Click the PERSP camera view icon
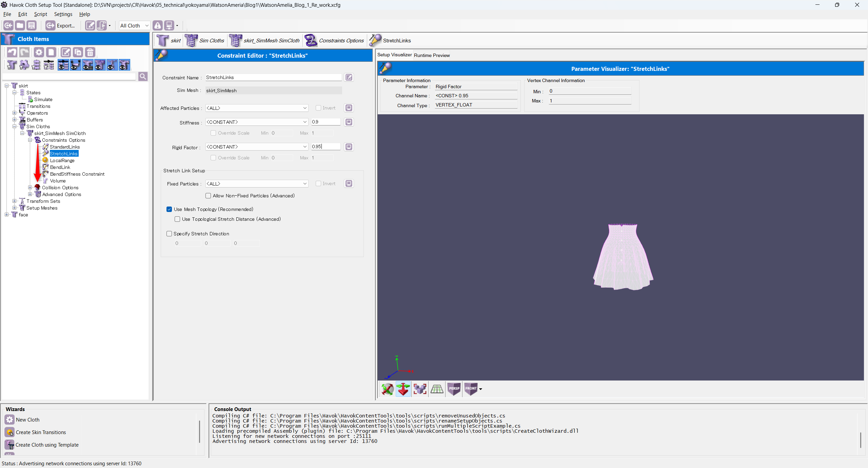 (x=454, y=389)
